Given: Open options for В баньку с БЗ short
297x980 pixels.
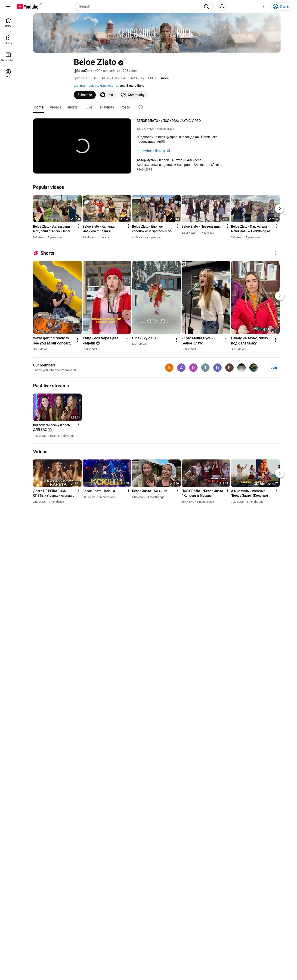Looking at the screenshot, I should click(176, 340).
